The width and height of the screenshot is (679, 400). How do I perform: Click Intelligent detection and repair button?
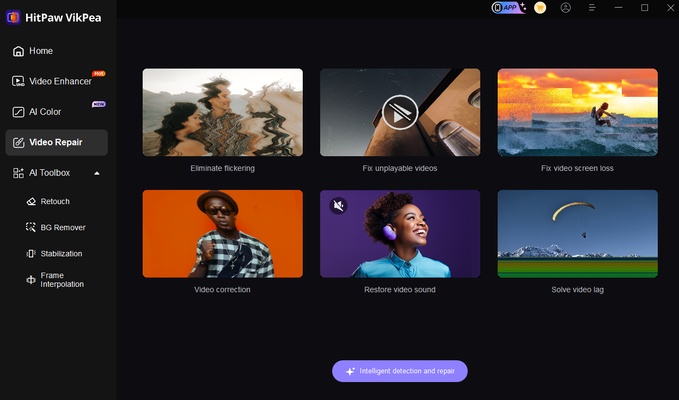tap(399, 371)
